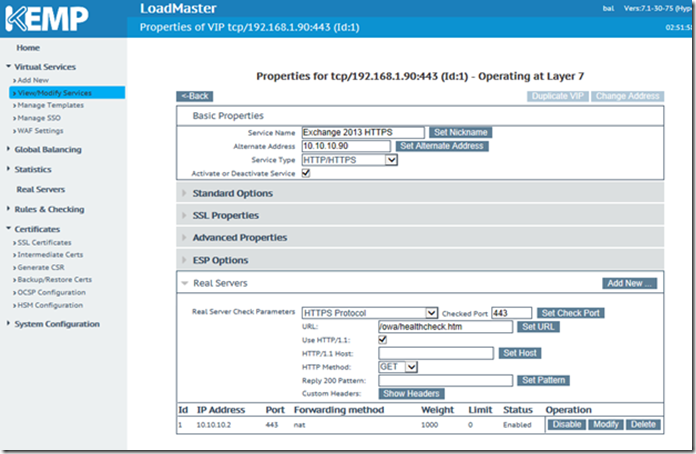This screenshot has width=696, height=454.
Task: Open the Service Type dropdown
Action: [350, 160]
